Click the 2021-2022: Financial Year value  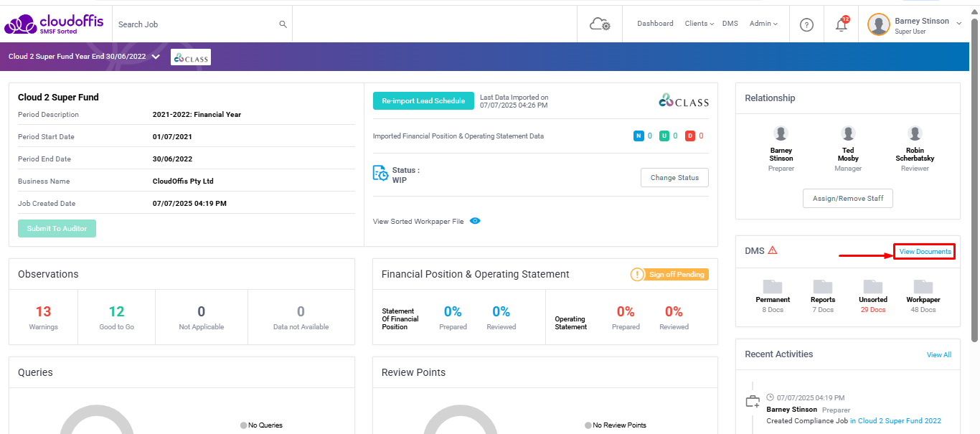197,115
